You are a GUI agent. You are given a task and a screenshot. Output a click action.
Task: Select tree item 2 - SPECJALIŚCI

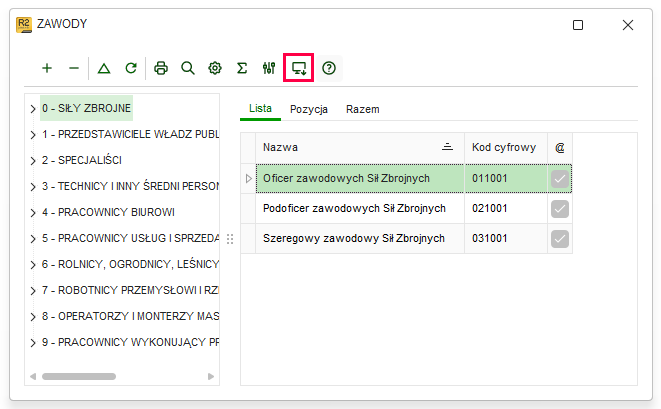(82, 160)
